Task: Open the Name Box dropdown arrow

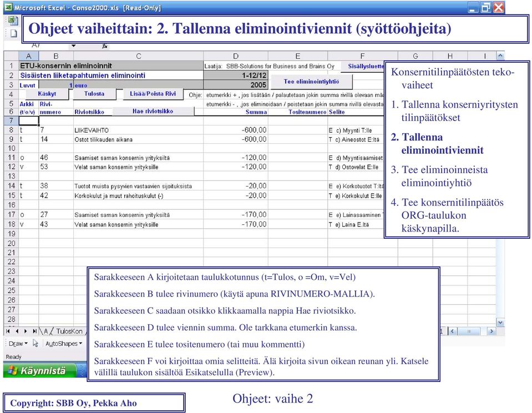Action: tap(73, 46)
